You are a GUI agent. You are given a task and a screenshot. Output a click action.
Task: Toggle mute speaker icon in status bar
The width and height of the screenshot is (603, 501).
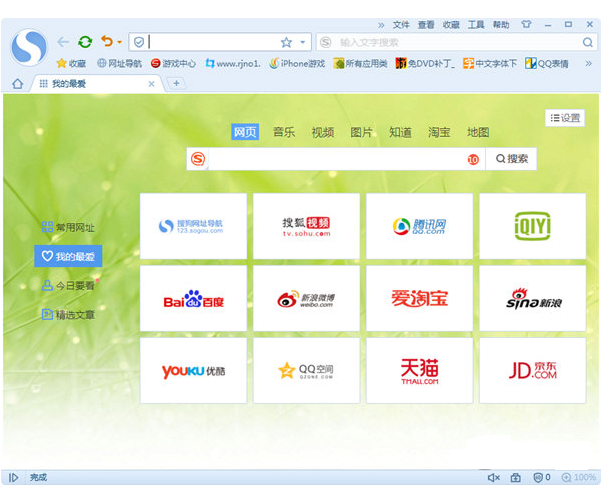point(493,478)
